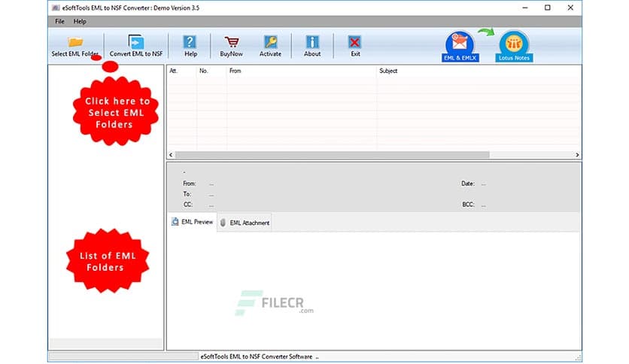629x364 pixels.
Task: Click the From: label in header pane
Action: tap(190, 184)
